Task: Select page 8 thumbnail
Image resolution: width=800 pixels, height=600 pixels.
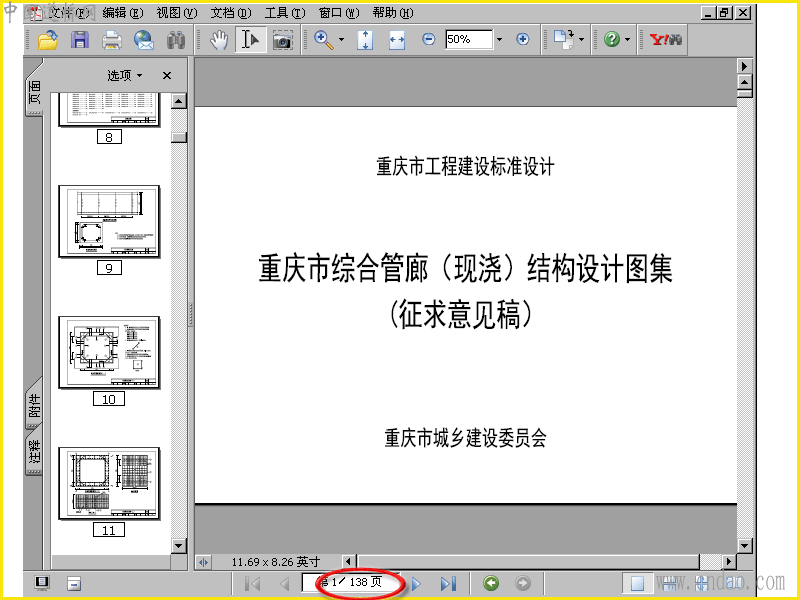Action: point(109,110)
